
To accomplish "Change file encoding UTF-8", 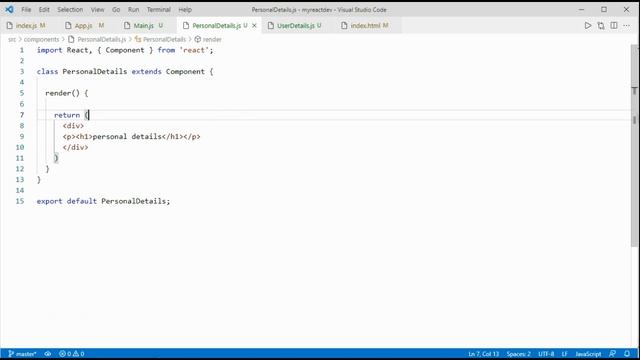I will pyautogui.click(x=546, y=354).
